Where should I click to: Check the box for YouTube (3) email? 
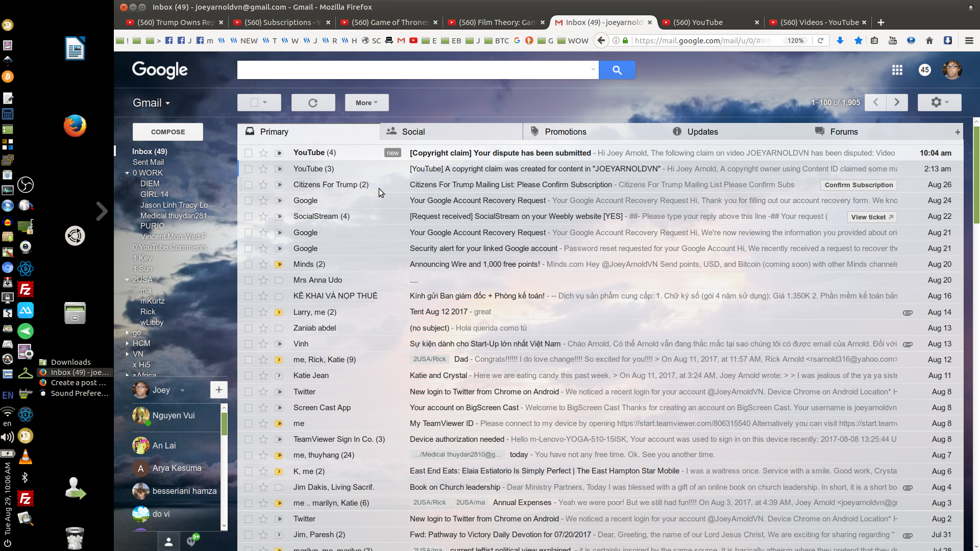pyautogui.click(x=248, y=169)
